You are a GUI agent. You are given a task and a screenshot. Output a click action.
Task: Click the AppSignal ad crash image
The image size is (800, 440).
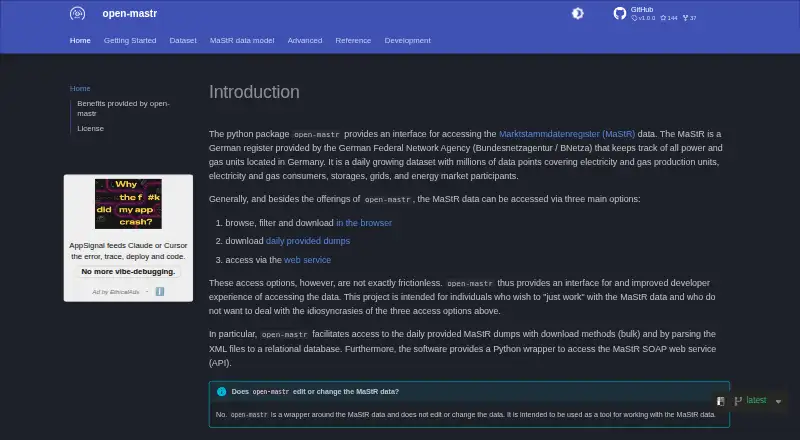click(128, 204)
